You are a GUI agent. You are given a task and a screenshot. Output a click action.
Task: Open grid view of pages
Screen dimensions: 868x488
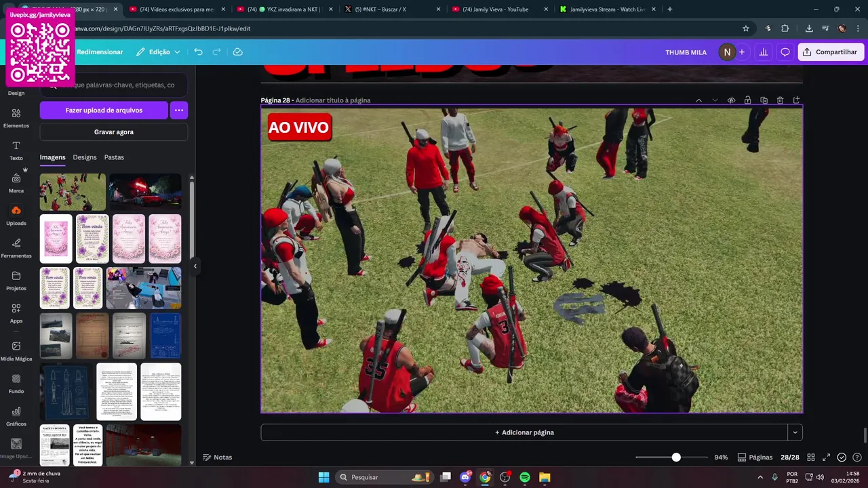click(810, 457)
